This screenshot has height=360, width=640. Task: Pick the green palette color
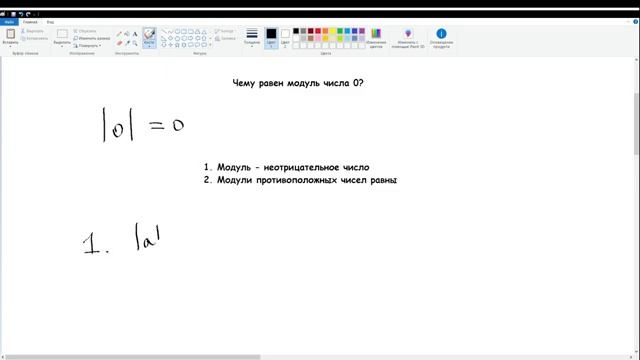click(340, 31)
